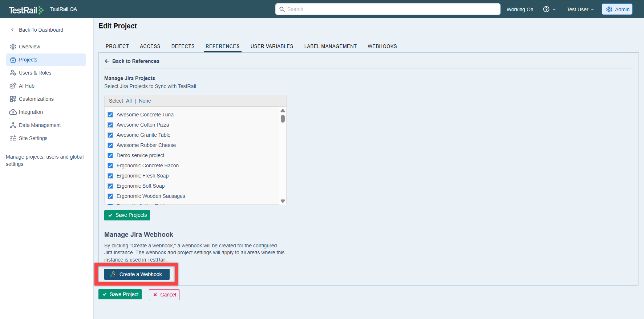This screenshot has width=644, height=319.
Task: Switch to the DEFECTS tab
Action: click(183, 46)
